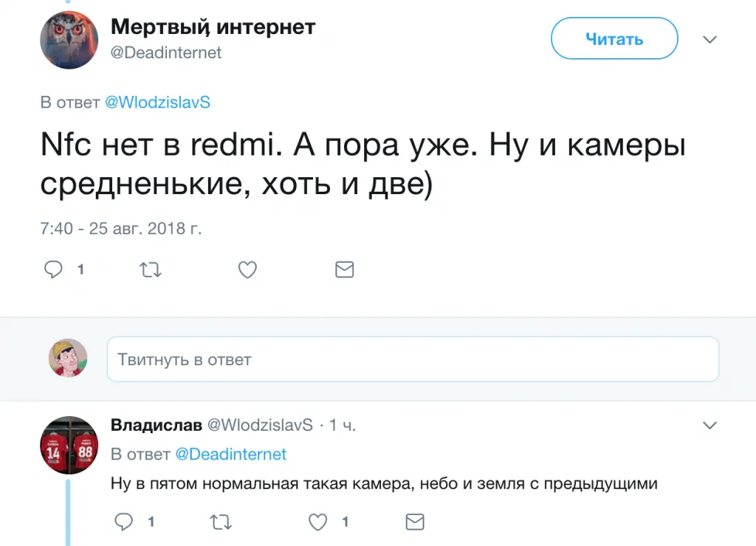Like Владислав's reply tweet
The width and height of the screenshot is (756, 546).
coord(317,522)
